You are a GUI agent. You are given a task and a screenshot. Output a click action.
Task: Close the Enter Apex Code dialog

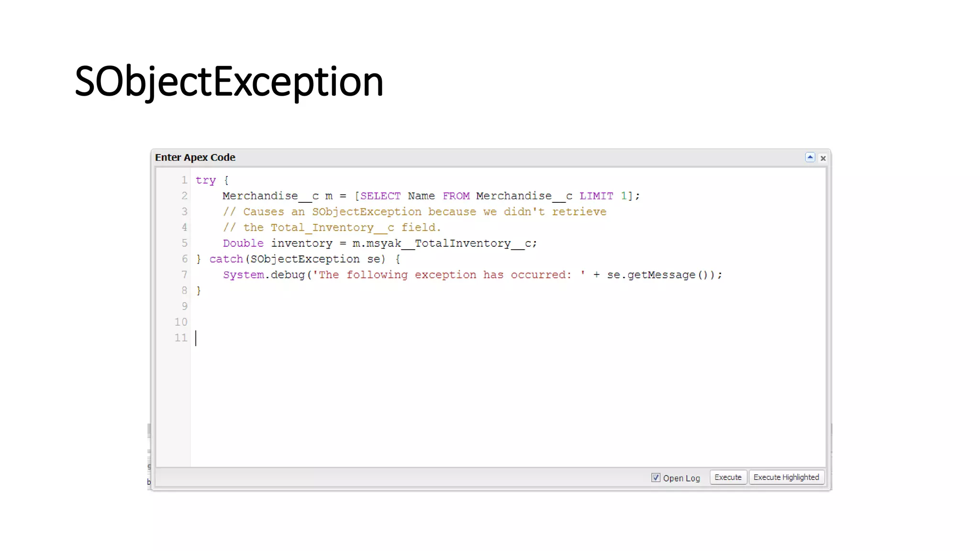(823, 158)
